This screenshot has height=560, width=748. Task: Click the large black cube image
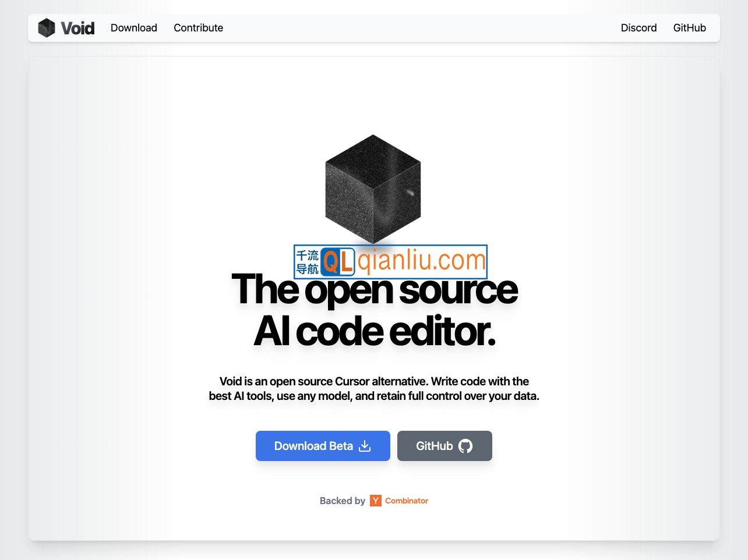click(373, 189)
